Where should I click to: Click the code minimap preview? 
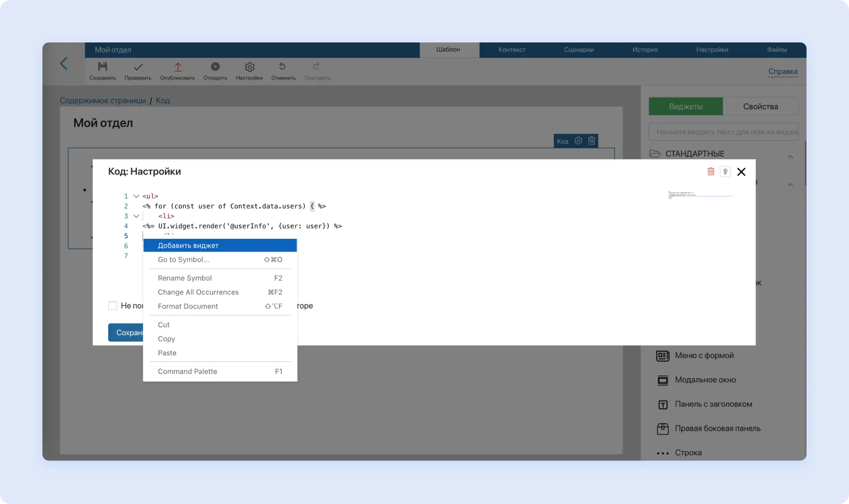(x=700, y=195)
